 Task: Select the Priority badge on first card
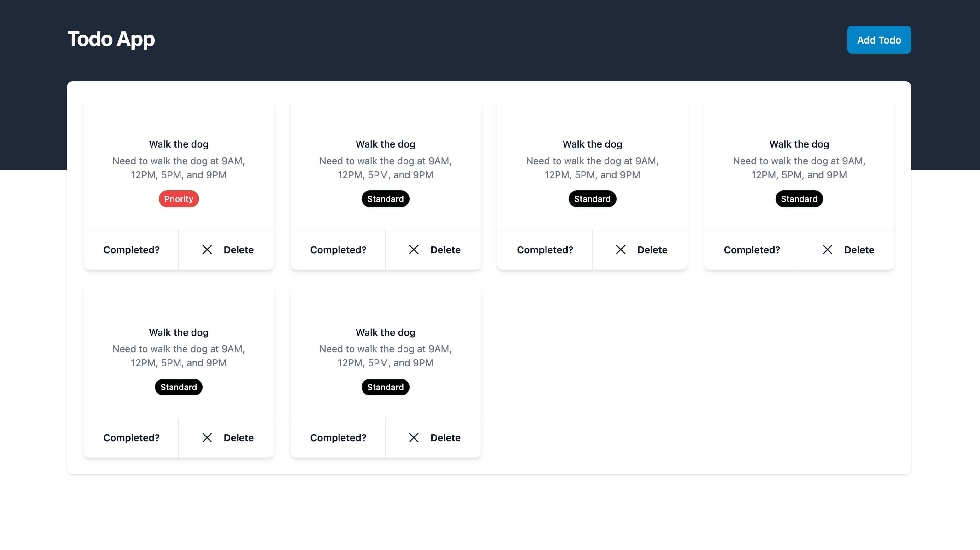(x=178, y=198)
